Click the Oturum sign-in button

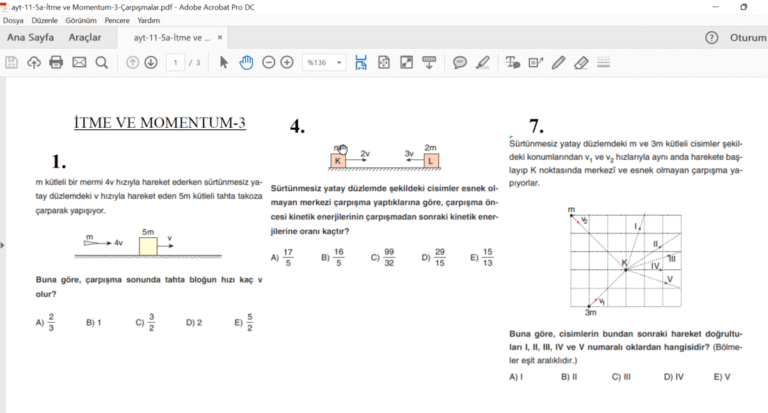click(748, 38)
